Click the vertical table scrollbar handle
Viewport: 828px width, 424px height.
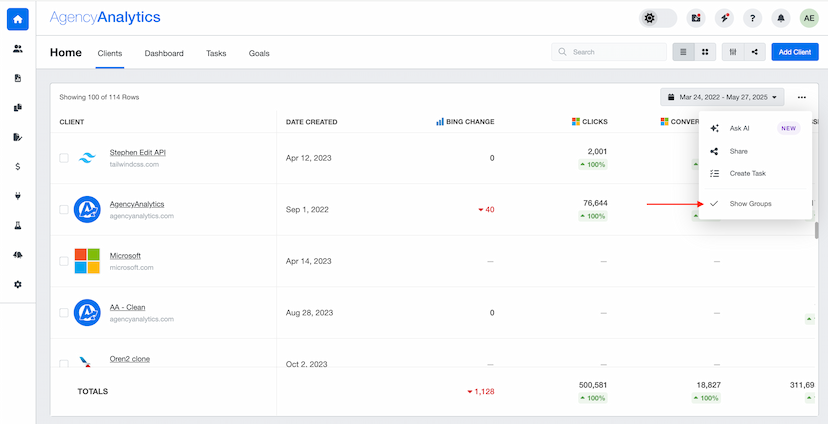816,230
